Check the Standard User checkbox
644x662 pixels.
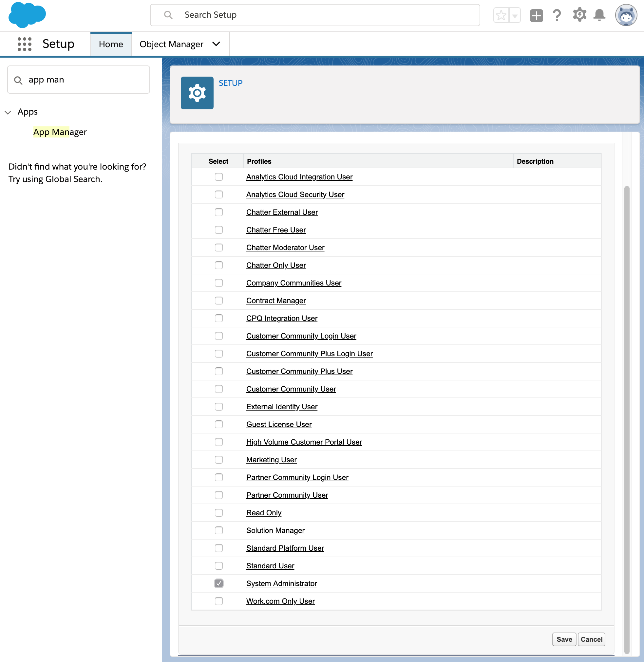(219, 566)
